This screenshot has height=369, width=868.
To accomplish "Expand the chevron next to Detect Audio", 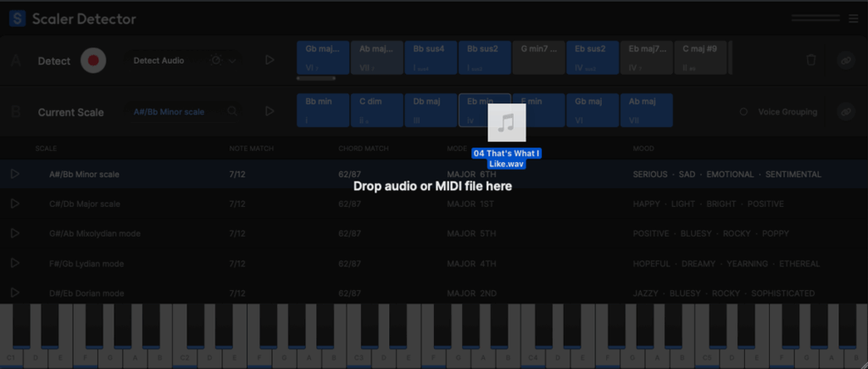I will 232,60.
